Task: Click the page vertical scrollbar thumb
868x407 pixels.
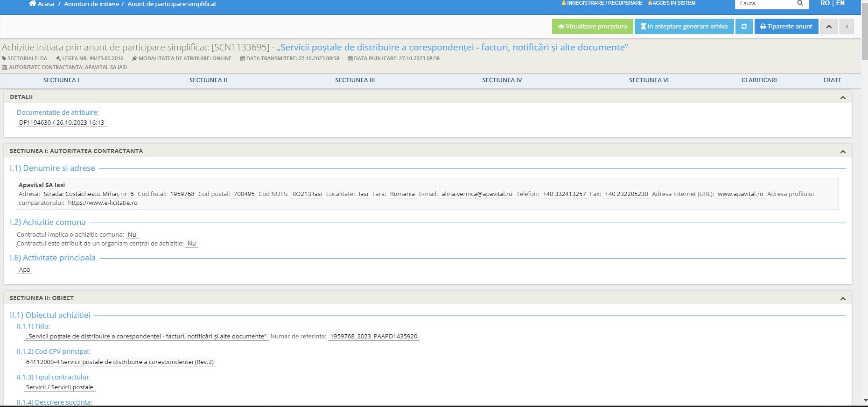Action: click(x=865, y=33)
